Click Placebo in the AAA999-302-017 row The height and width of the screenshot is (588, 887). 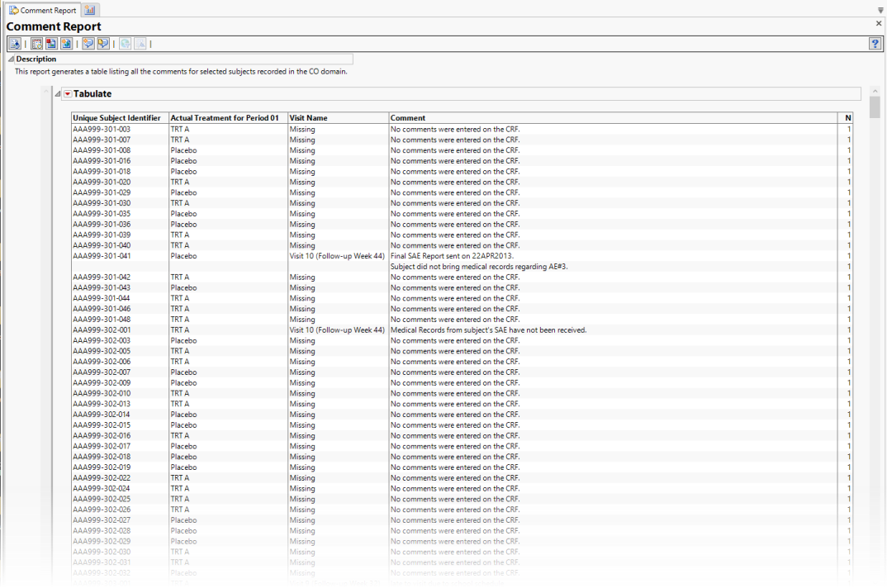(x=184, y=446)
